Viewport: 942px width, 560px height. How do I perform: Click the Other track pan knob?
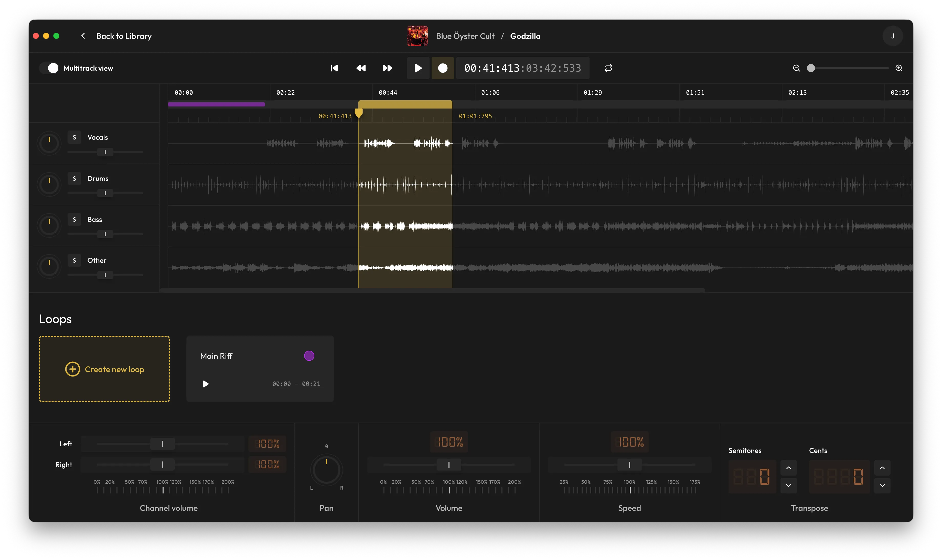(x=49, y=266)
